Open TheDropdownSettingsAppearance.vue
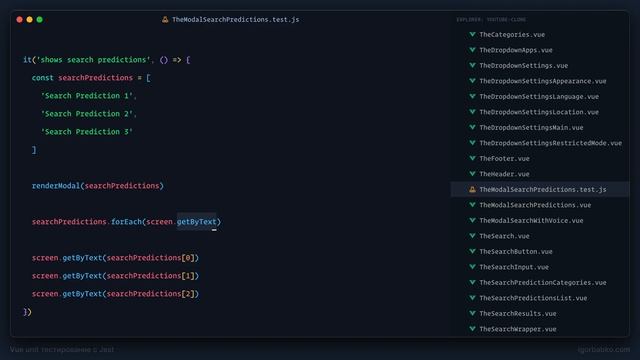The height and width of the screenshot is (360, 640). pos(543,81)
